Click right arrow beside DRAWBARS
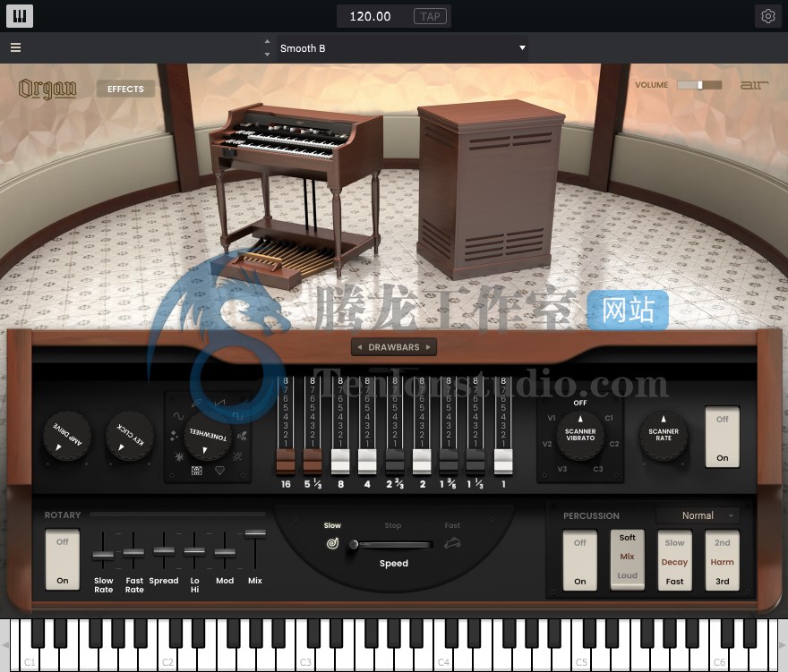 (428, 347)
